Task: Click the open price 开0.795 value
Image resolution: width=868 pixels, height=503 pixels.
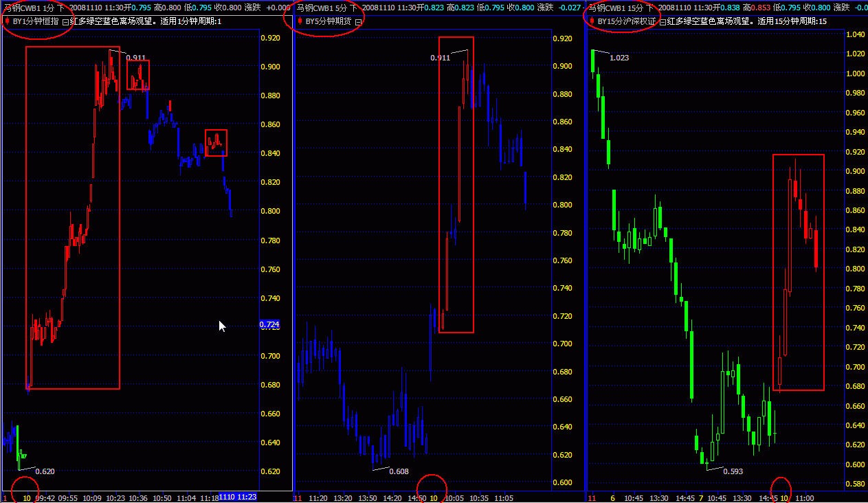Action: 137,8
